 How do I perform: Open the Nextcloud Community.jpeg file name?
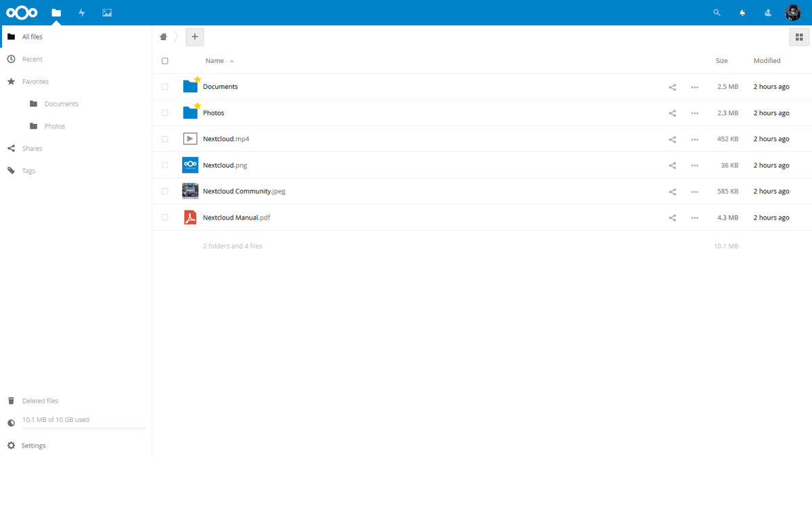coord(244,191)
